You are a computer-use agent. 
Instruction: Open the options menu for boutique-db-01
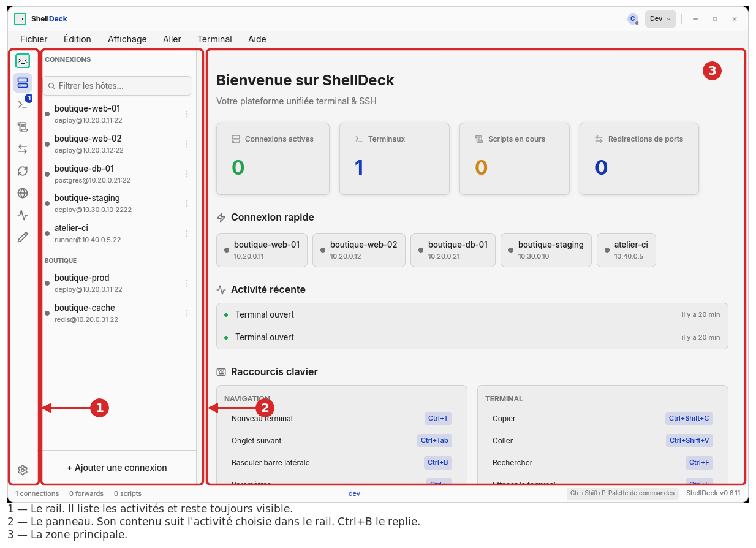coord(187,174)
